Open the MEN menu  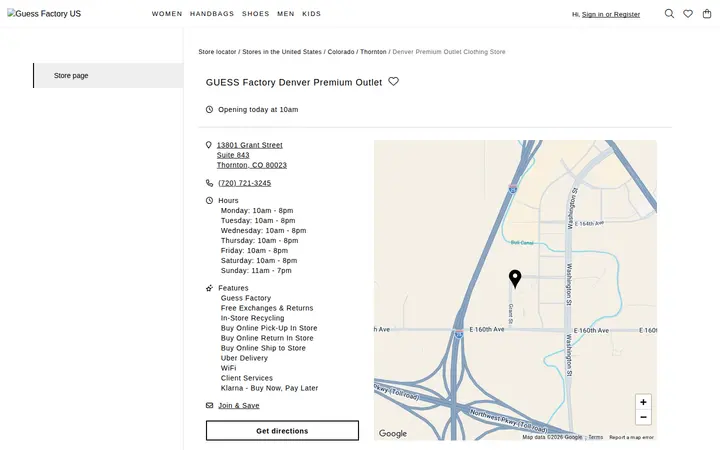(x=286, y=14)
